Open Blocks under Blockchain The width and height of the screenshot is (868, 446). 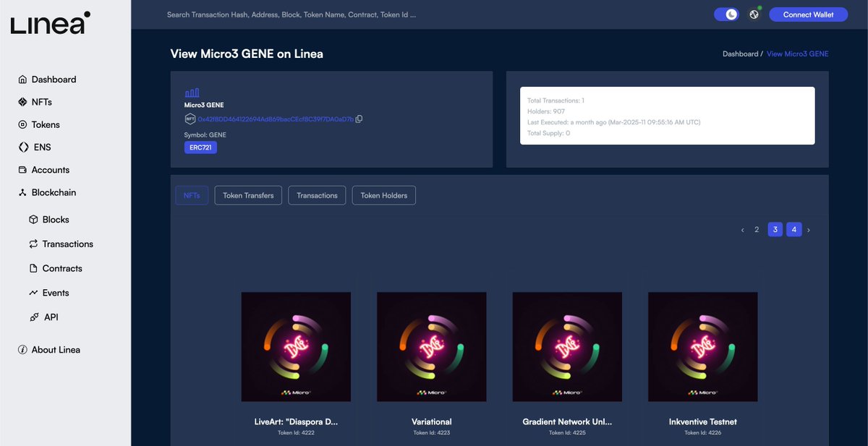[x=56, y=220]
